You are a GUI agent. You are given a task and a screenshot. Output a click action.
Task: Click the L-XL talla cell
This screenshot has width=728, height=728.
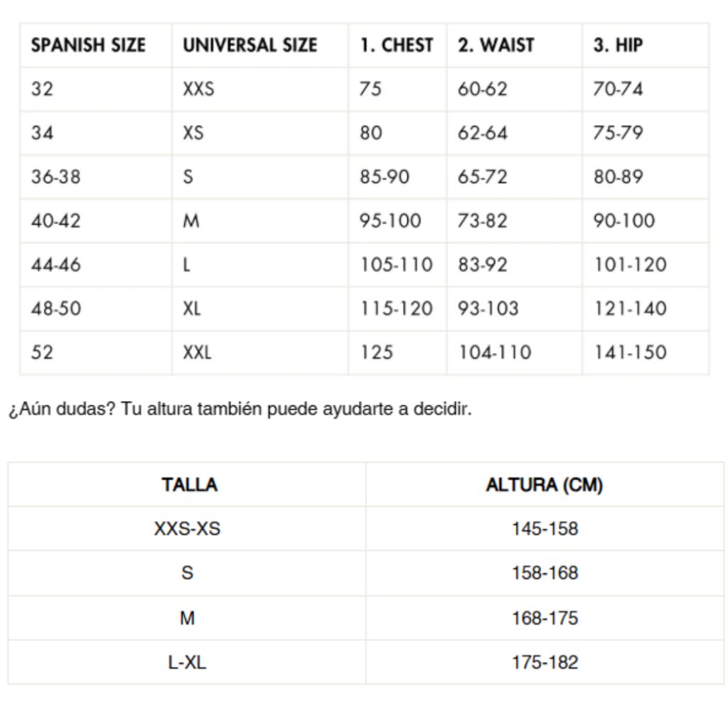pos(187,663)
